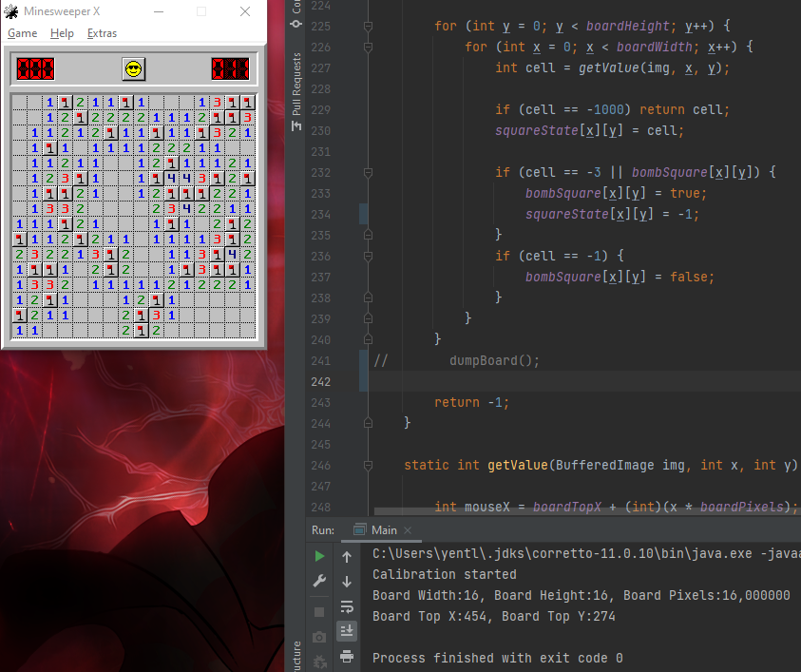Click the fold end marker at line 238

368,298
